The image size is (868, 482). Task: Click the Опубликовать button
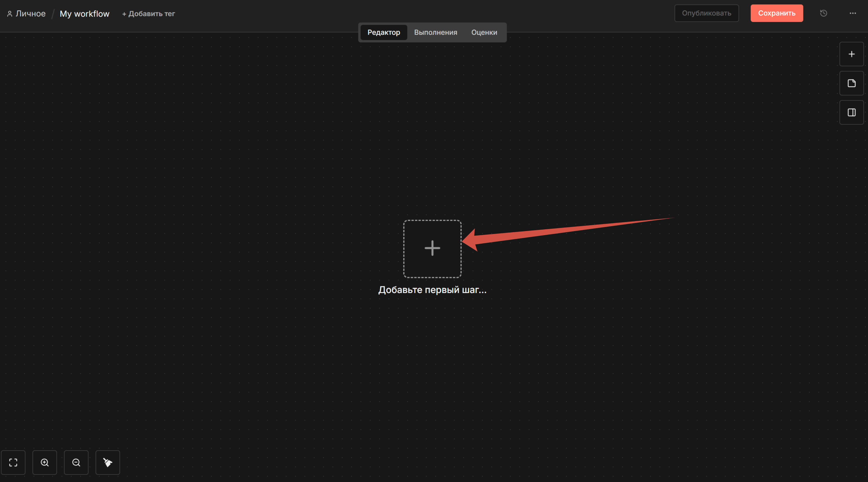(x=706, y=13)
